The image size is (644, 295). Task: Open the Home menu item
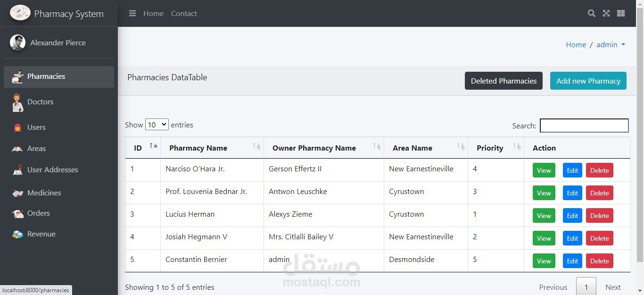153,13
